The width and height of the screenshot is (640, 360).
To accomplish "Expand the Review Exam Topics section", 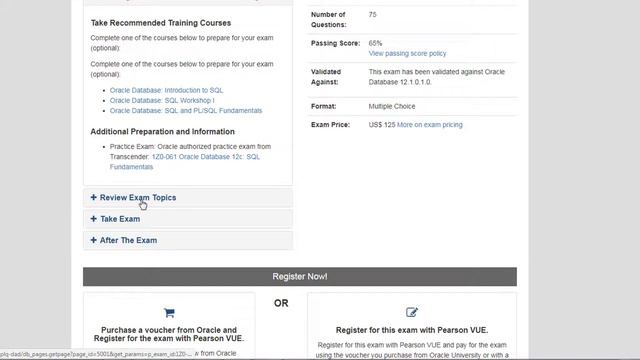I will [188, 198].
